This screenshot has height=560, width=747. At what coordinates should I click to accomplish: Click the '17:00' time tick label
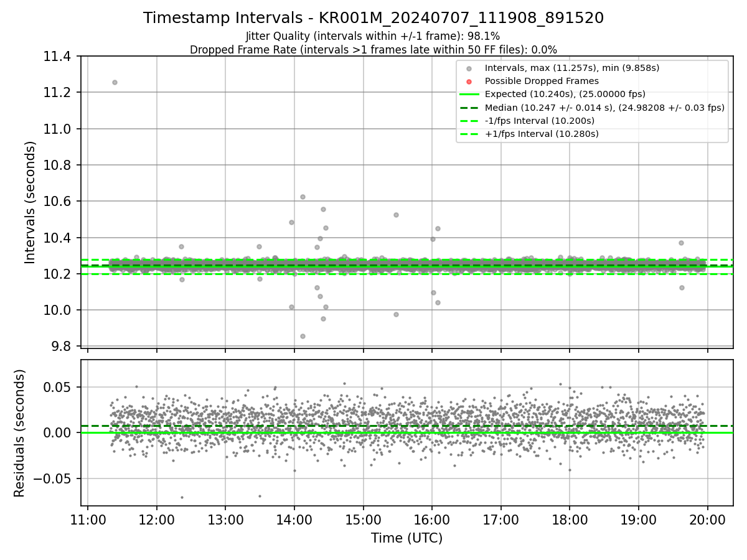500,520
